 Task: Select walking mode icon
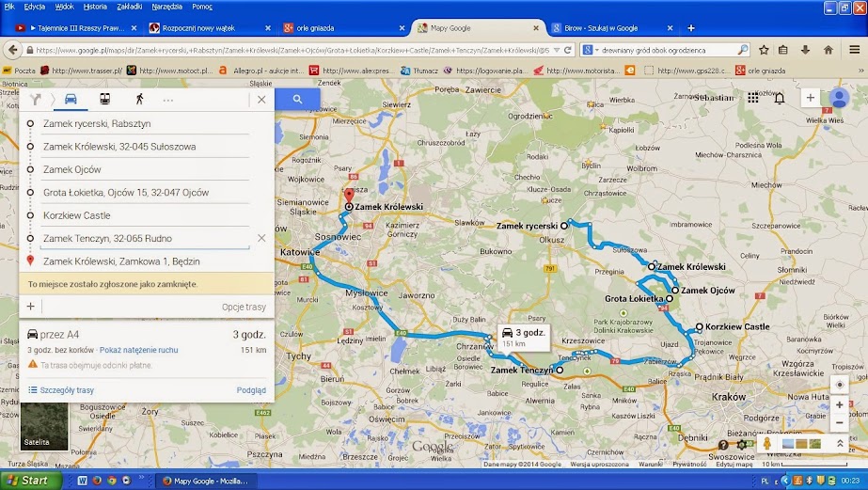pos(139,99)
